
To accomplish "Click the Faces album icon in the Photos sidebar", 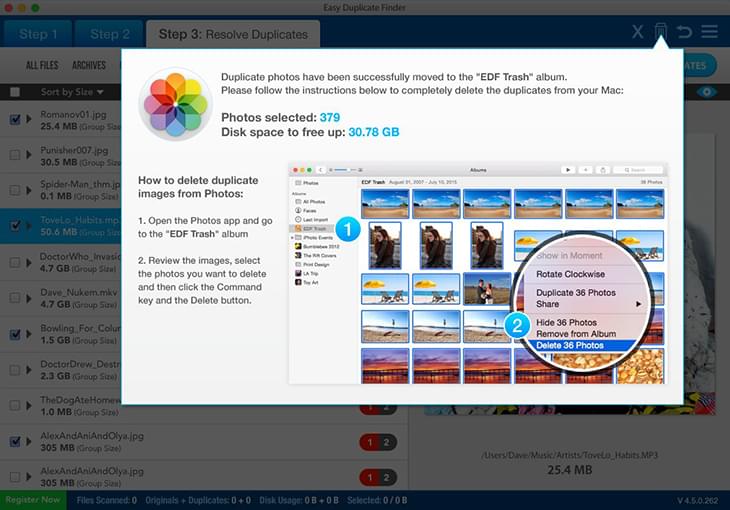I will tap(298, 211).
